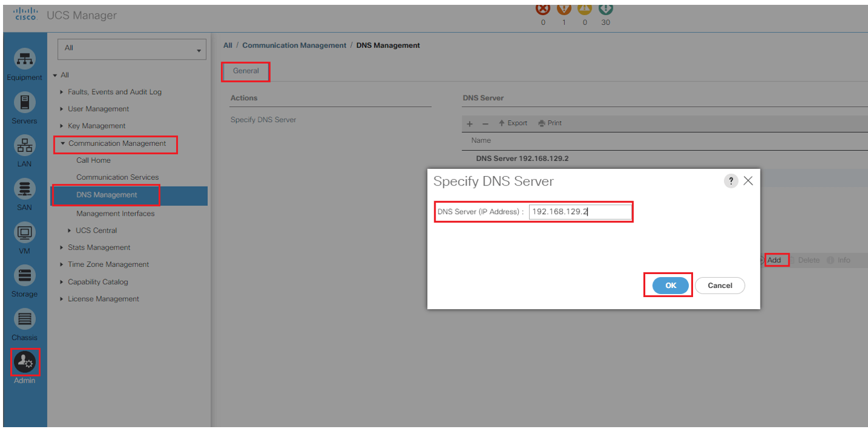Show major faults via orange icon
868x432 pixels.
coord(564,9)
